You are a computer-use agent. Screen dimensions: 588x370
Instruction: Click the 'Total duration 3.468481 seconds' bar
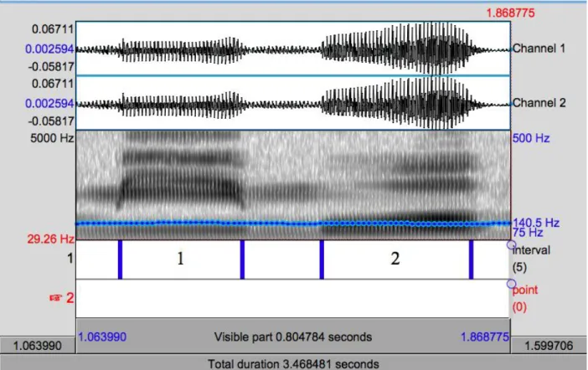pos(294,363)
